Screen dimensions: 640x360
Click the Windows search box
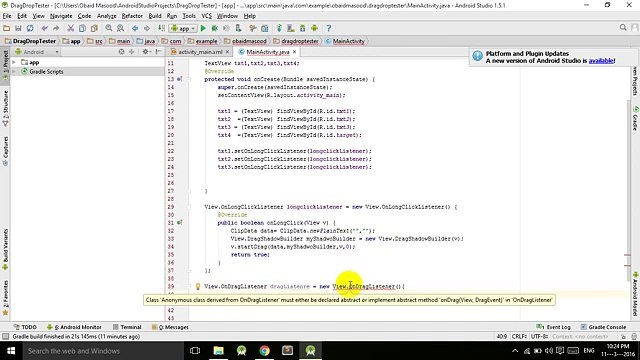click(102, 351)
